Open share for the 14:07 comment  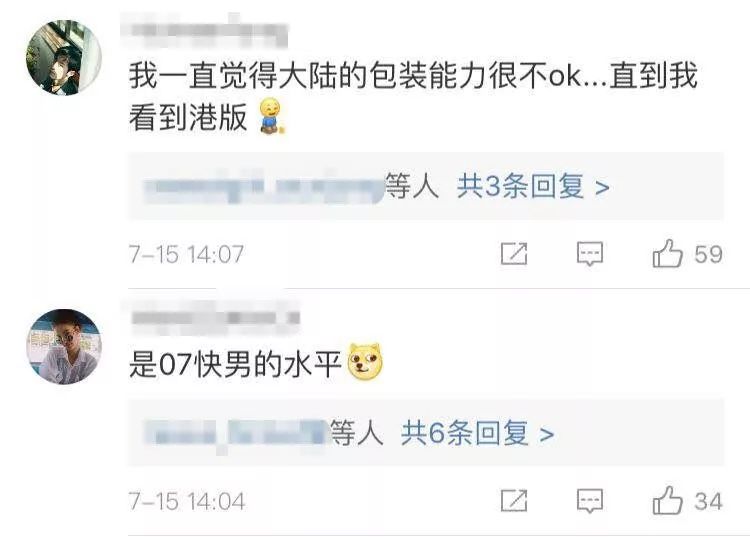[x=514, y=253]
